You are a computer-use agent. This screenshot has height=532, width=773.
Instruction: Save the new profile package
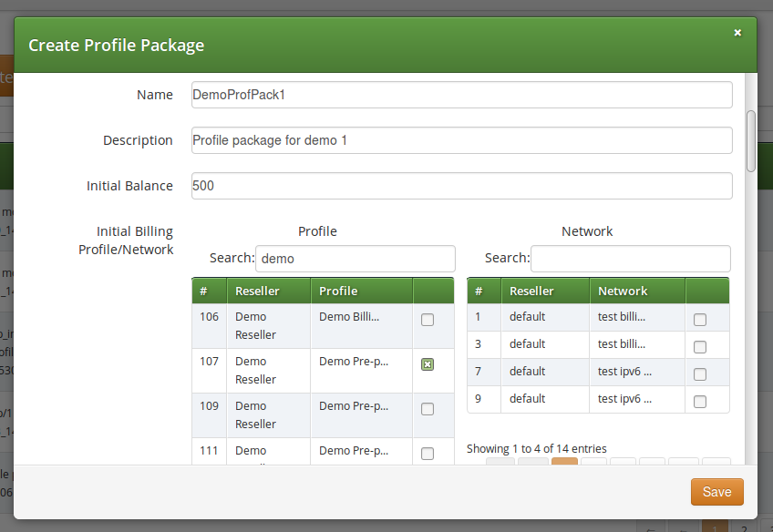coord(716,492)
